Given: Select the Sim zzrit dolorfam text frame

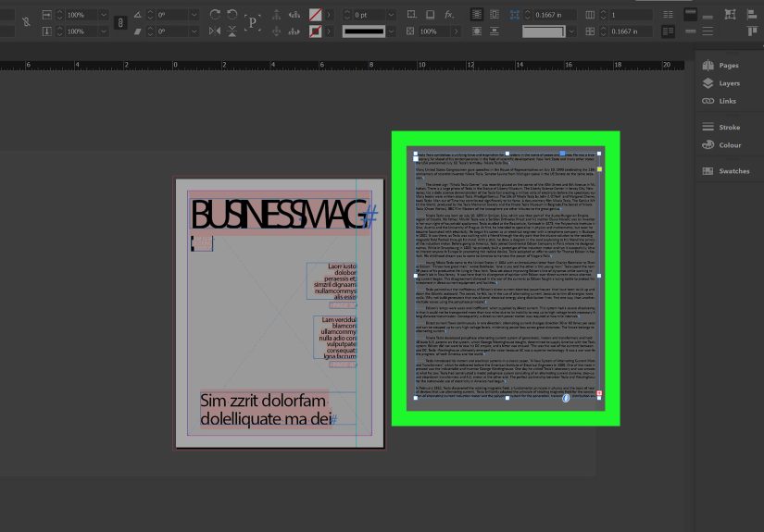Looking at the screenshot, I should pyautogui.click(x=278, y=408).
